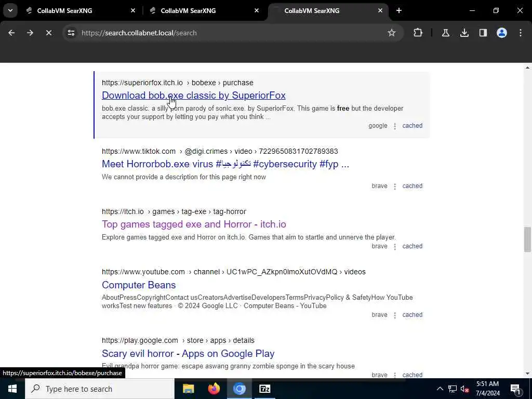Open cached copy of Computer Beans result
532x399 pixels.
[412, 315]
